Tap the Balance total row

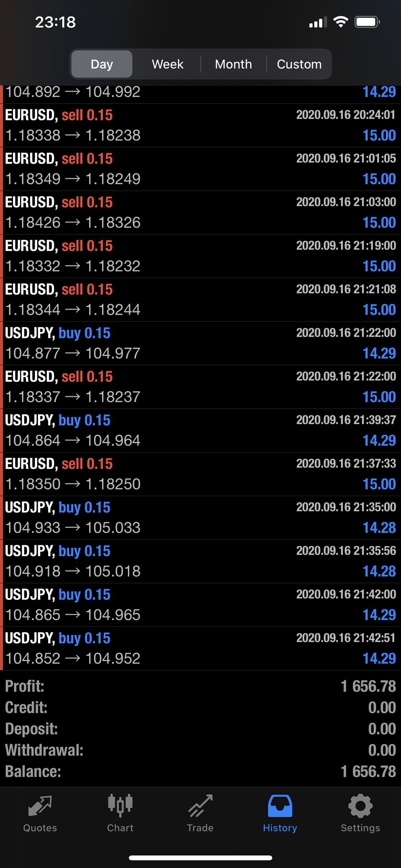200,771
